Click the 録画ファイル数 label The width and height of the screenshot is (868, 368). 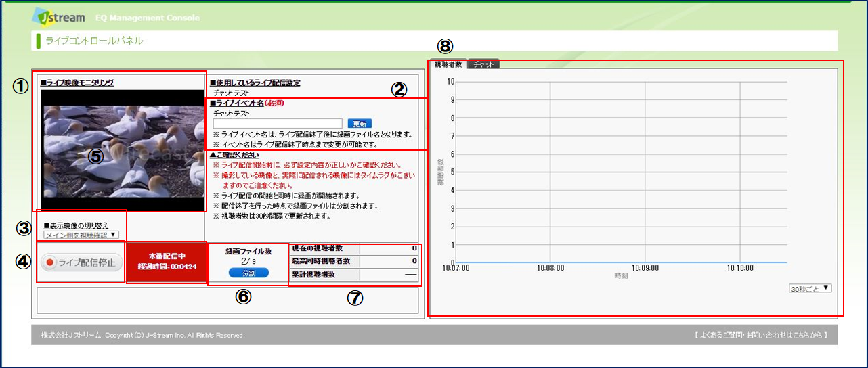pos(248,251)
